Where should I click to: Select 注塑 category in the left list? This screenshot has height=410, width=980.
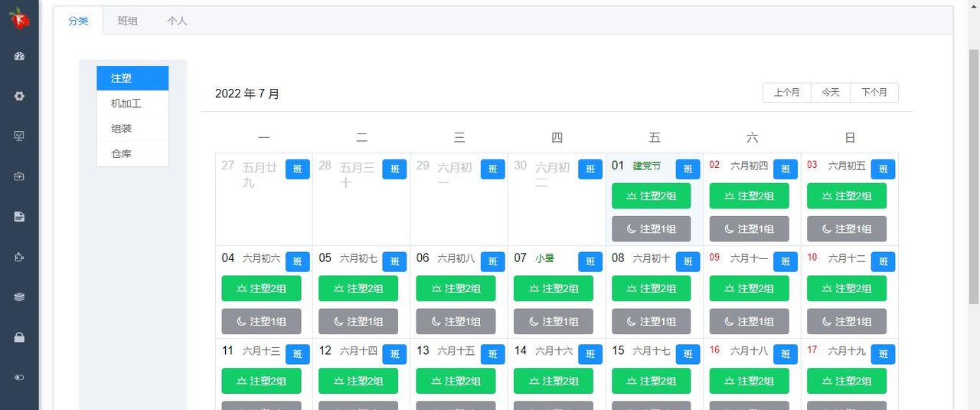(132, 78)
